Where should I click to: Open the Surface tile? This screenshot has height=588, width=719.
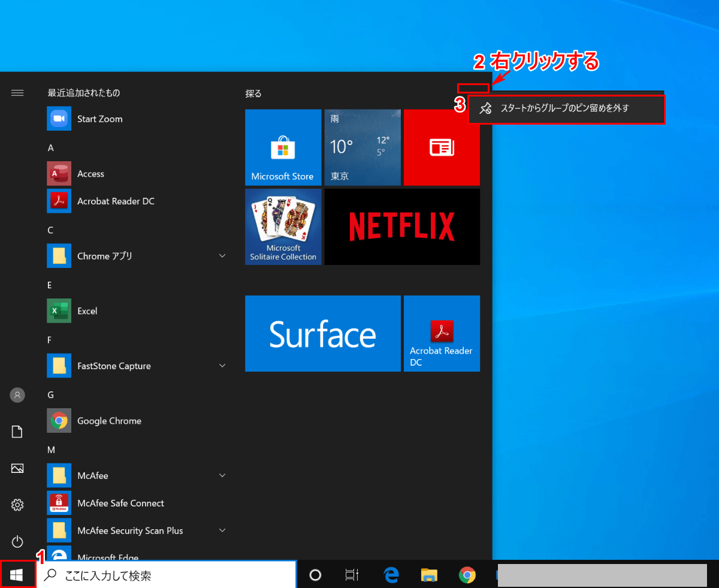322,333
